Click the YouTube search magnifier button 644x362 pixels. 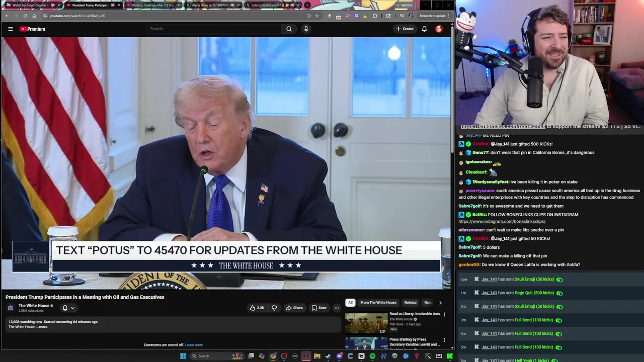[289, 29]
